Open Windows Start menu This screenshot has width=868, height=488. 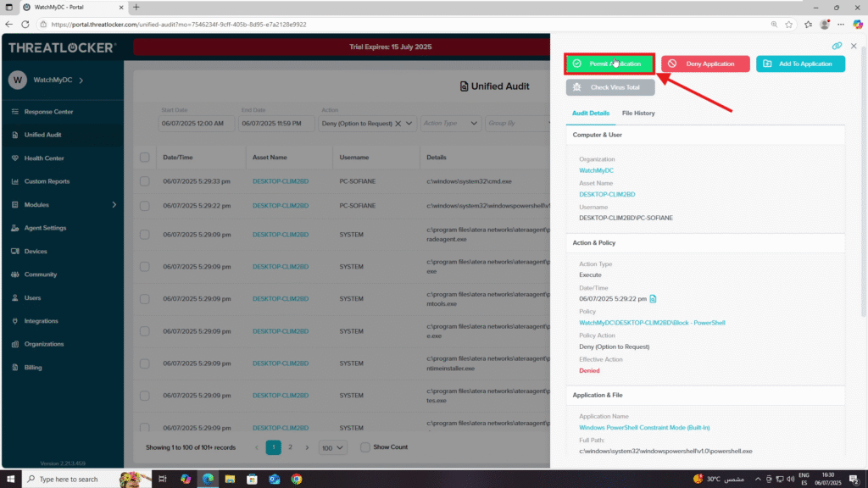tap(10, 480)
